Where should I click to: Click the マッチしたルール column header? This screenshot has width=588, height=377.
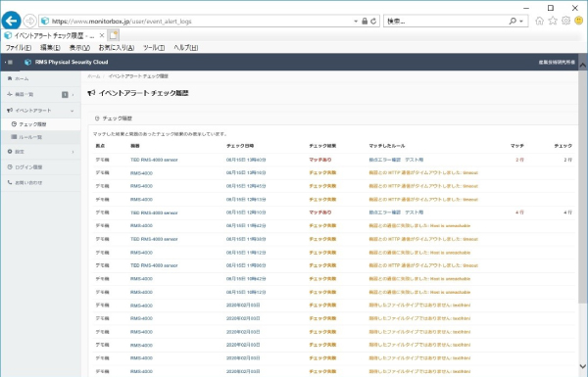pos(387,146)
